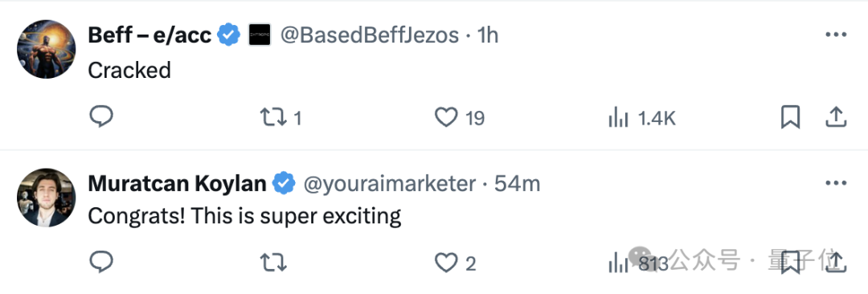This screenshot has height=294, width=868.
Task: Share Beff's tweet via upload icon
Action: [x=836, y=117]
